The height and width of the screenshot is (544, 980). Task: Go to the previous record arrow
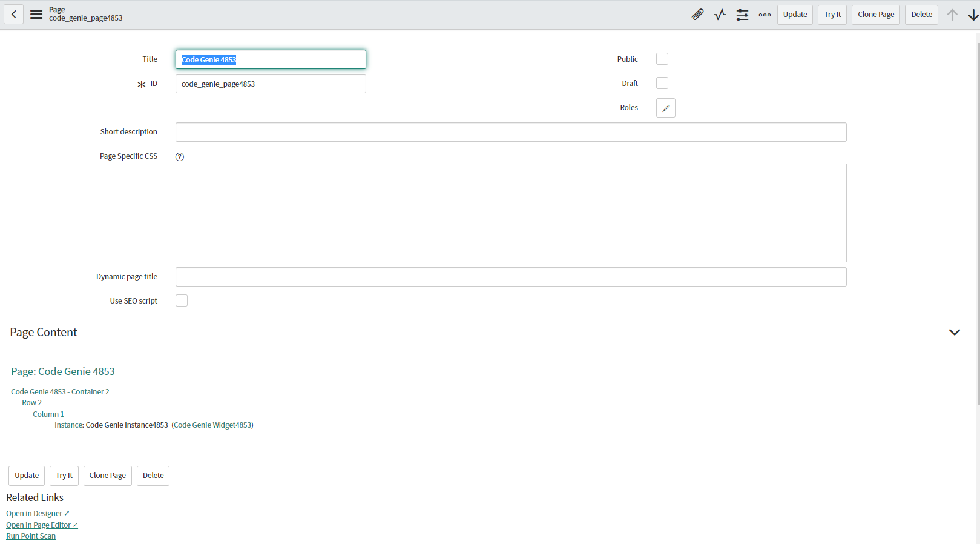[952, 15]
